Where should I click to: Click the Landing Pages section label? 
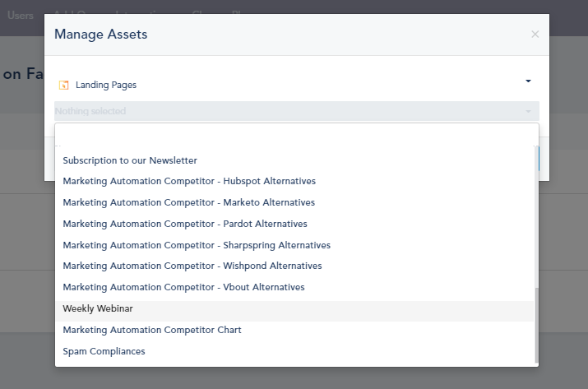click(106, 86)
